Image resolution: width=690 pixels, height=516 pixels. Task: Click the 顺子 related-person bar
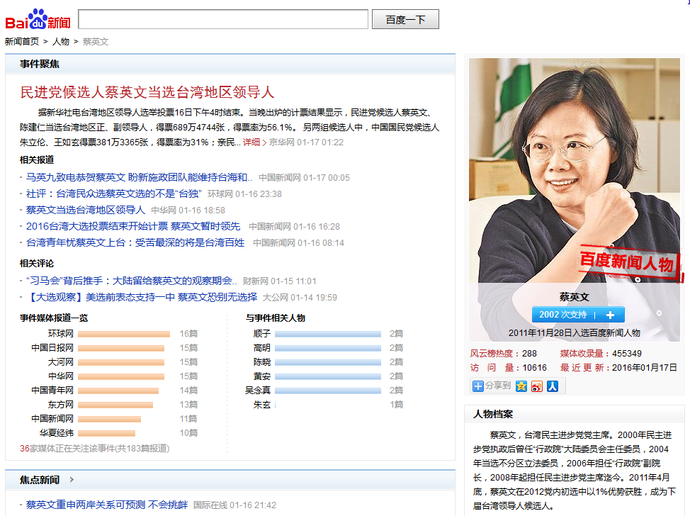(327, 334)
